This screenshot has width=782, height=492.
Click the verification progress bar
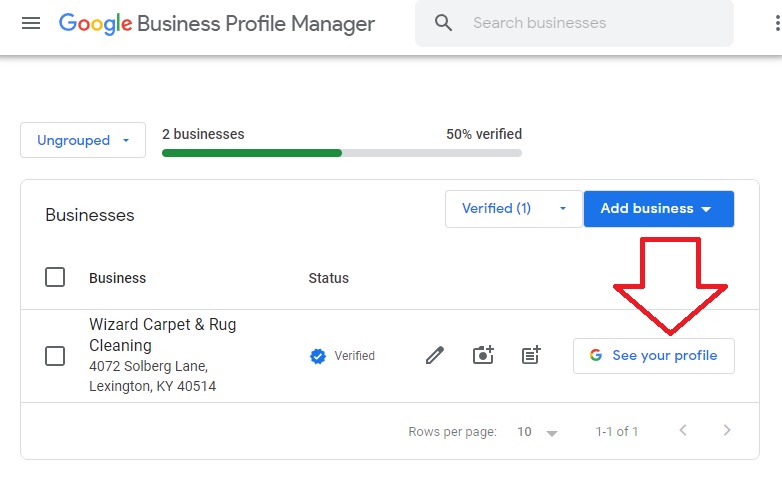pyautogui.click(x=341, y=153)
